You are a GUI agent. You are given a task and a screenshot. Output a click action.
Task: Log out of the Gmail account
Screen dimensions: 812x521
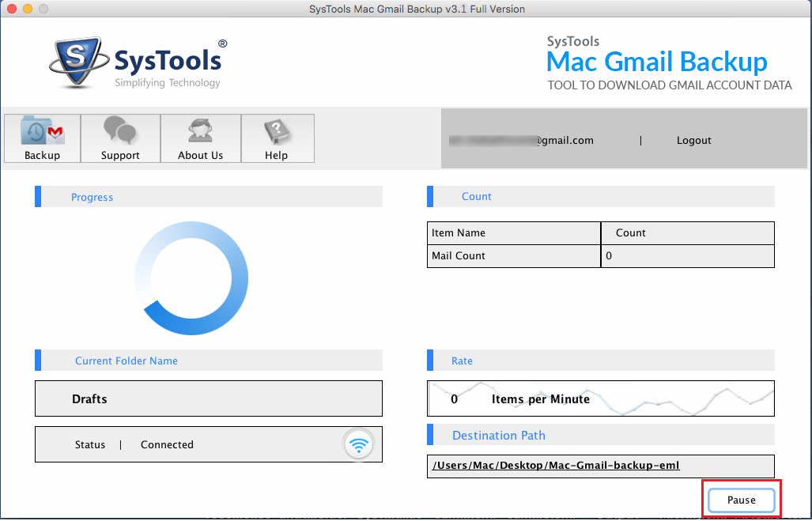(693, 141)
